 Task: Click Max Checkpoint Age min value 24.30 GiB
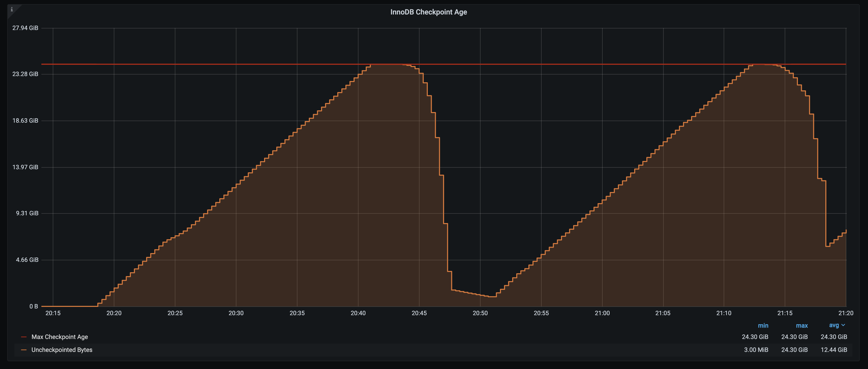755,337
